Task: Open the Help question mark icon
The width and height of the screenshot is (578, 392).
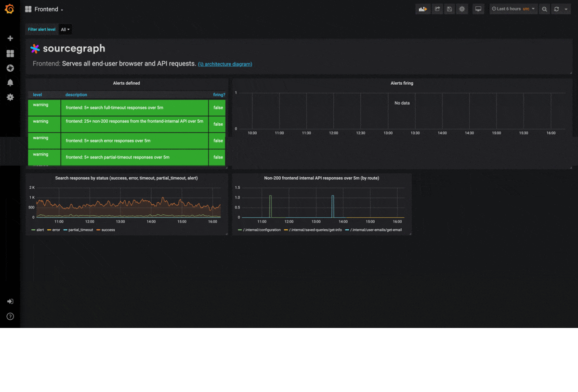Action: click(x=10, y=316)
